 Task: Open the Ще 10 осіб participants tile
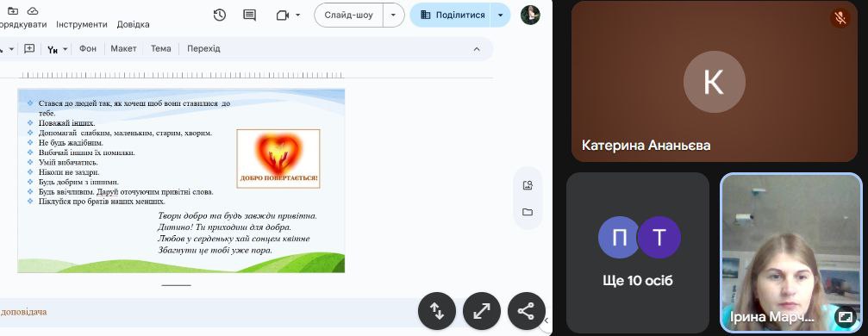click(x=638, y=252)
